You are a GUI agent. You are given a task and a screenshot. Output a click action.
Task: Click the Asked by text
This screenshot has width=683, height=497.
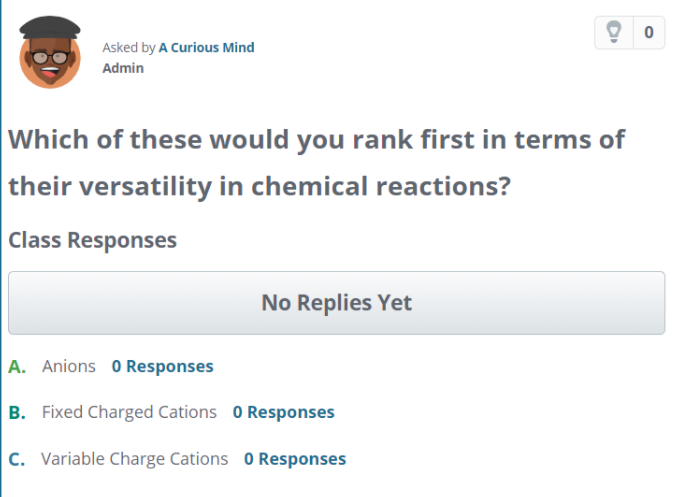[x=129, y=47]
